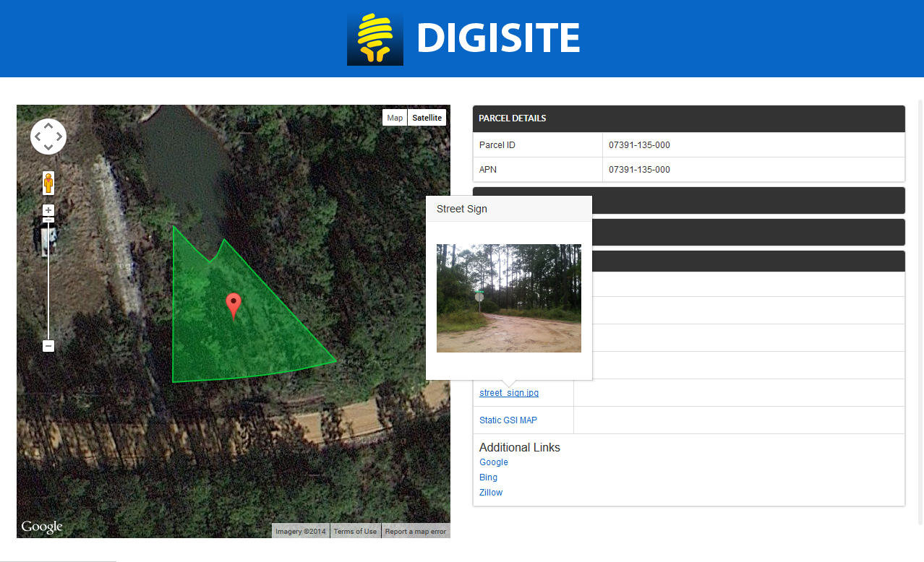924x562 pixels.
Task: Click the map zoom slider handle
Action: click(48, 220)
